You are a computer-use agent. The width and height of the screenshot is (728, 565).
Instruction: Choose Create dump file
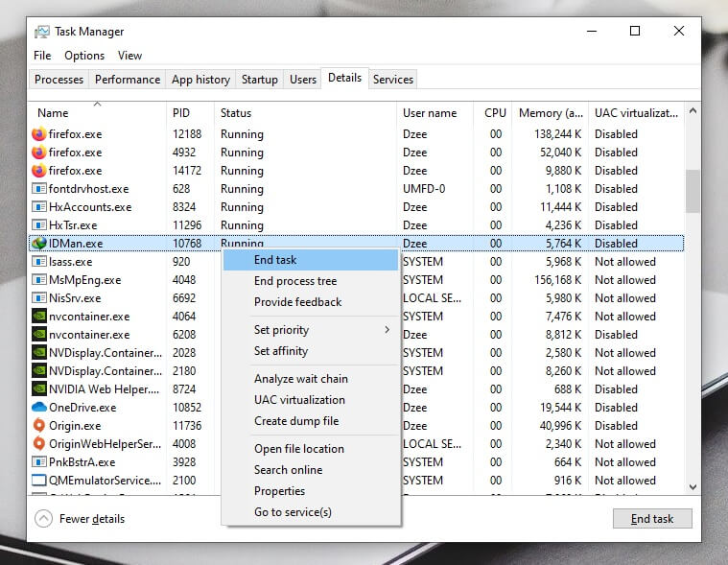(x=311, y=420)
